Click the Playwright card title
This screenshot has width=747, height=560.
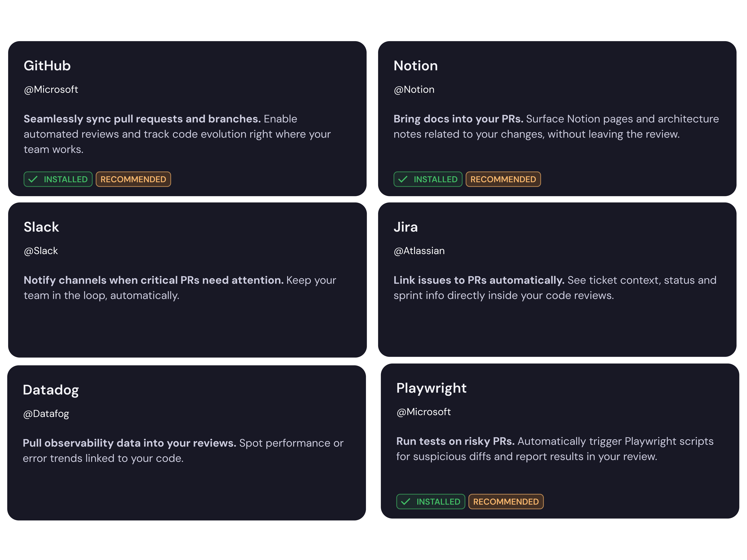tap(432, 388)
